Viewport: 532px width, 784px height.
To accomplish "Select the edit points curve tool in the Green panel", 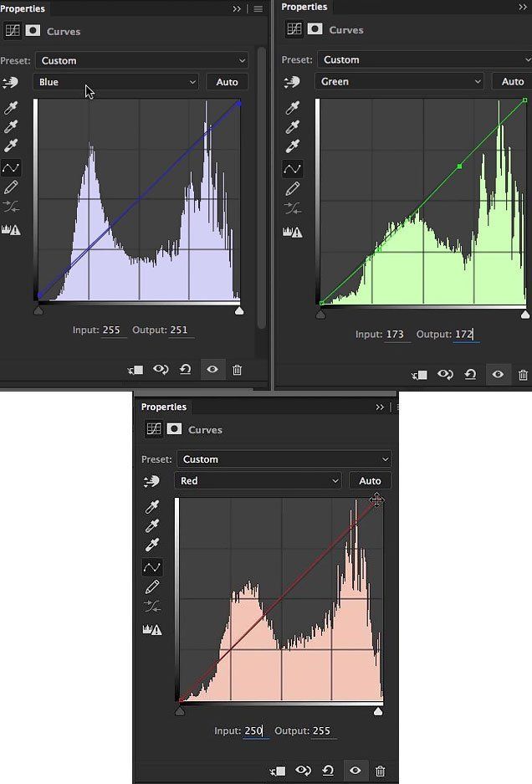I will 292,169.
